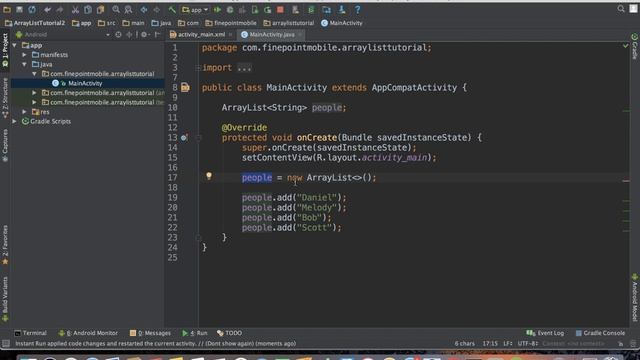Click the Paste toolbar icon

coord(100,9)
